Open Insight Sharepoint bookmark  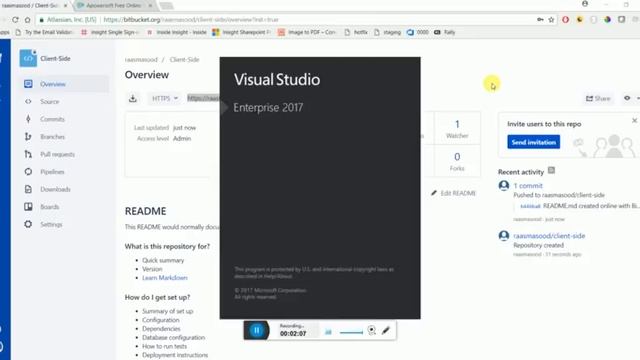click(x=242, y=32)
